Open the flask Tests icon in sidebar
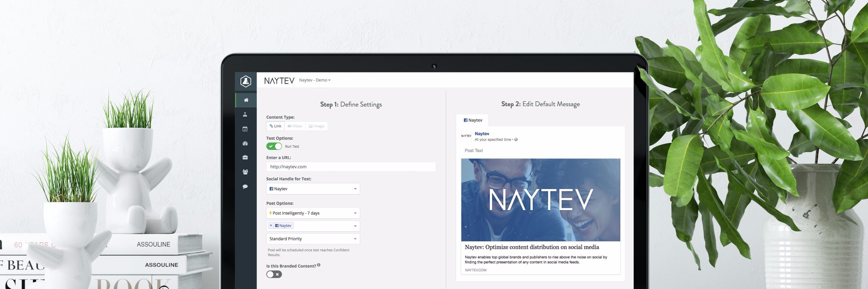 pyautogui.click(x=245, y=114)
